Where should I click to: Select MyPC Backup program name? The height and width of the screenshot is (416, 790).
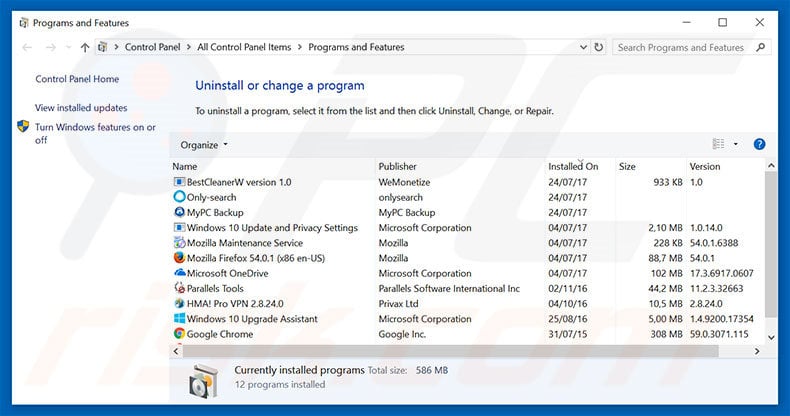(x=215, y=213)
